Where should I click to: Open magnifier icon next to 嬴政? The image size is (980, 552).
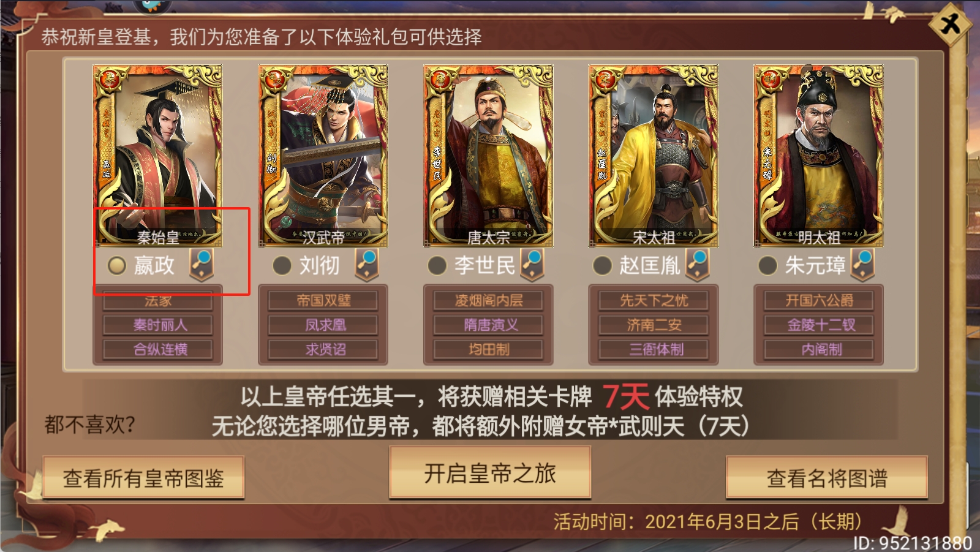[201, 265]
